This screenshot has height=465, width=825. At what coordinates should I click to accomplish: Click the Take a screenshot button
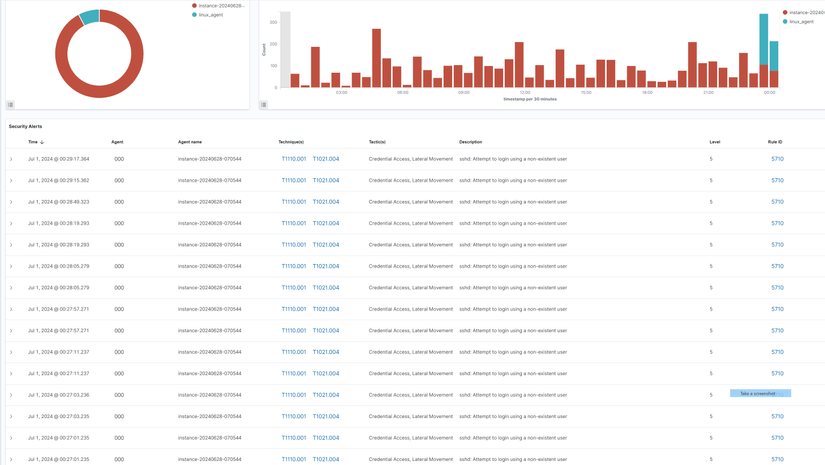[x=760, y=393]
